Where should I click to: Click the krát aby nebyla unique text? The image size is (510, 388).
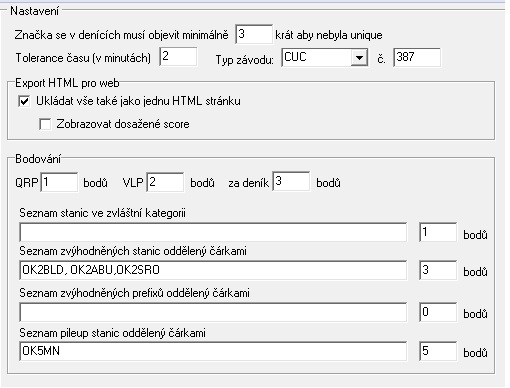tap(329, 35)
